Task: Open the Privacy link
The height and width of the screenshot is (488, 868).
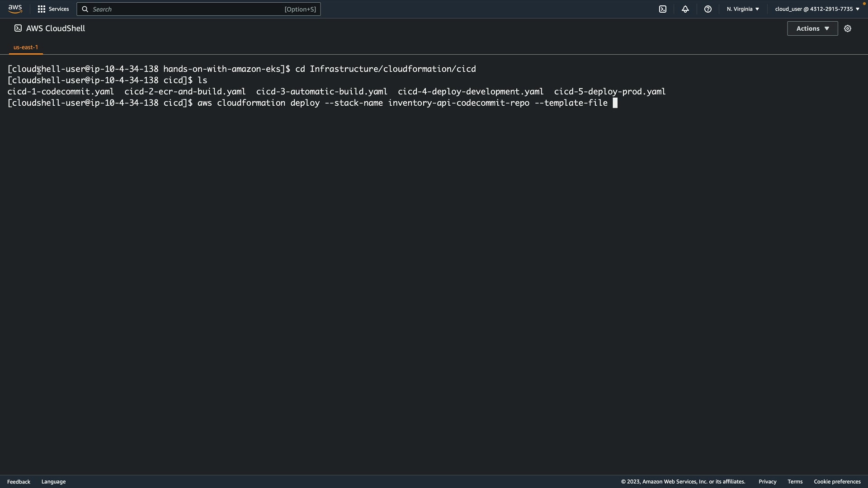Action: point(767,482)
